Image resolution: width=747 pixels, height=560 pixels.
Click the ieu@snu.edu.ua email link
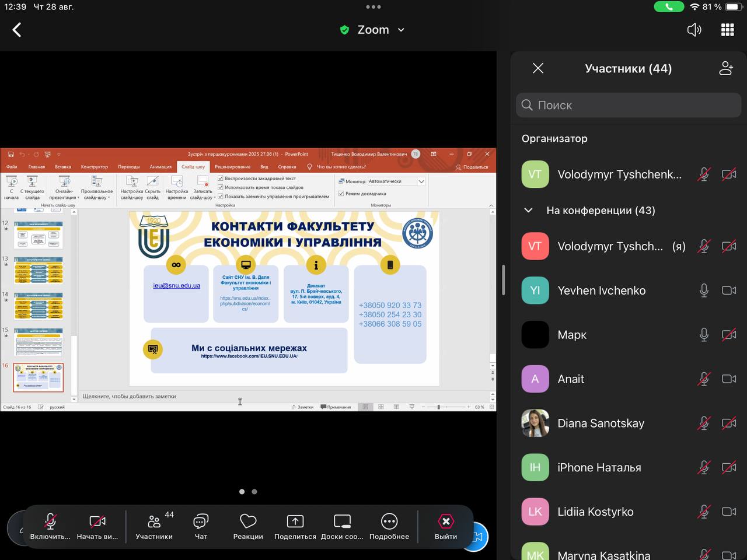coord(177,286)
